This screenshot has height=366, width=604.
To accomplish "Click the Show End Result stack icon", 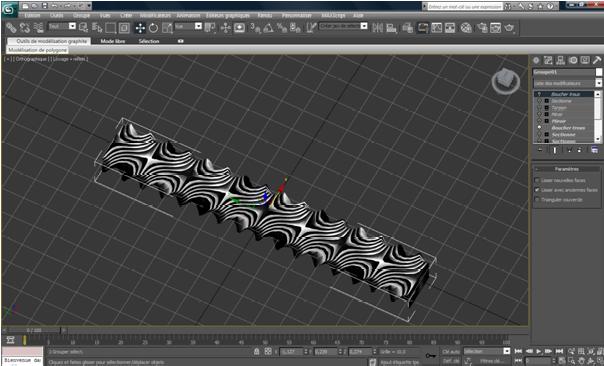I will pyautogui.click(x=555, y=150).
